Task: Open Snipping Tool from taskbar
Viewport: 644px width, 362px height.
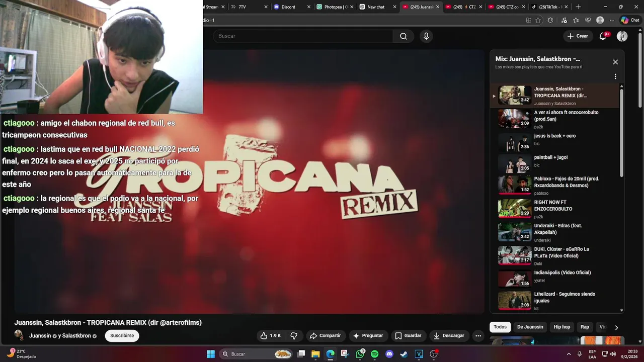Action: tap(345, 354)
